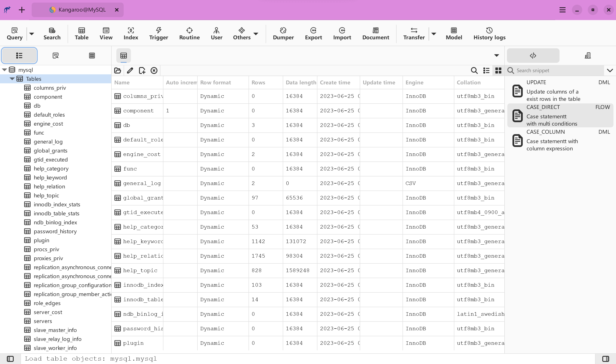The height and width of the screenshot is (364, 616).
Task: Open History logs
Action: (x=489, y=33)
